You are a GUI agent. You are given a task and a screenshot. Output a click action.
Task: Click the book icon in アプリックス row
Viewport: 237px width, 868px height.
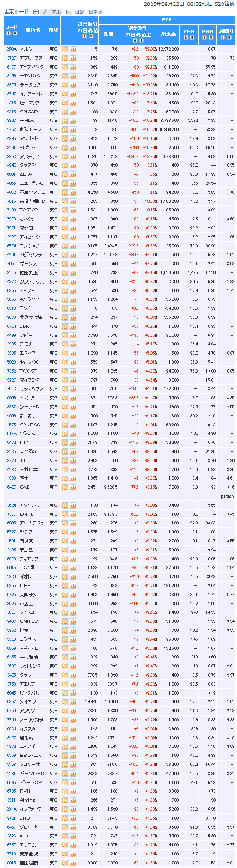coord(65,58)
